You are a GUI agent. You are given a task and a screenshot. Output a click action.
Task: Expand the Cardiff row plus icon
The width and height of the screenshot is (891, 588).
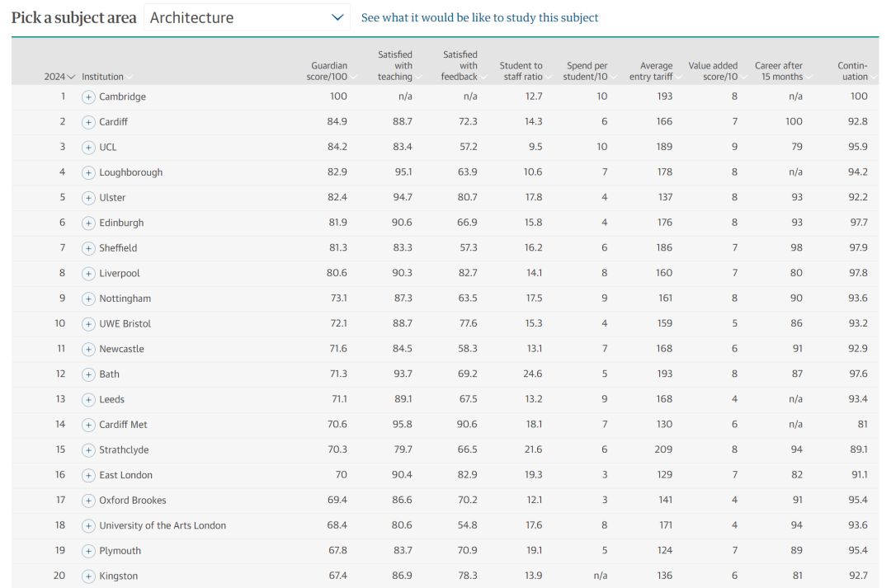tap(88, 122)
